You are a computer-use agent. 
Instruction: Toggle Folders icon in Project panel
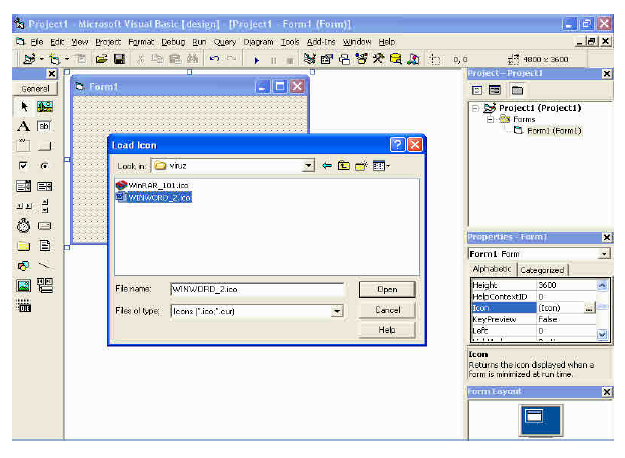517,90
